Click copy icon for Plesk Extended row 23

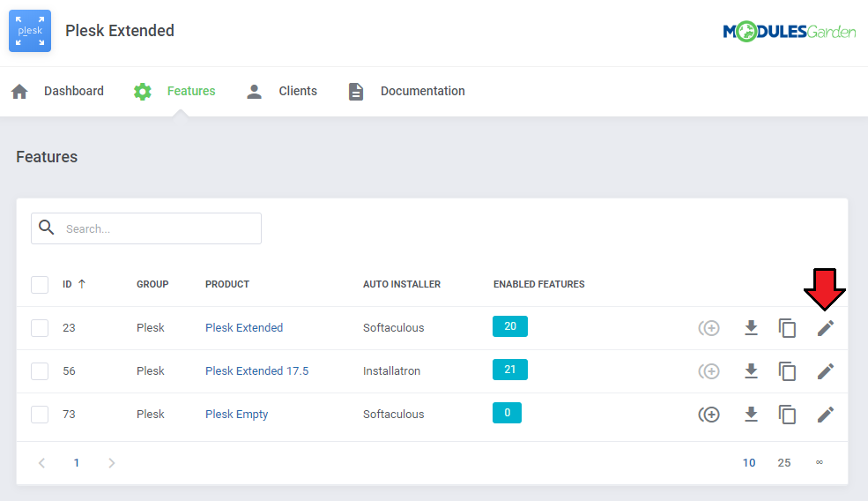pos(787,328)
